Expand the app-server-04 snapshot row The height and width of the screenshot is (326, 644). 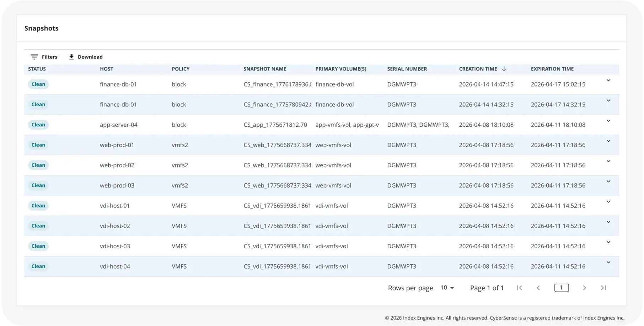click(608, 121)
